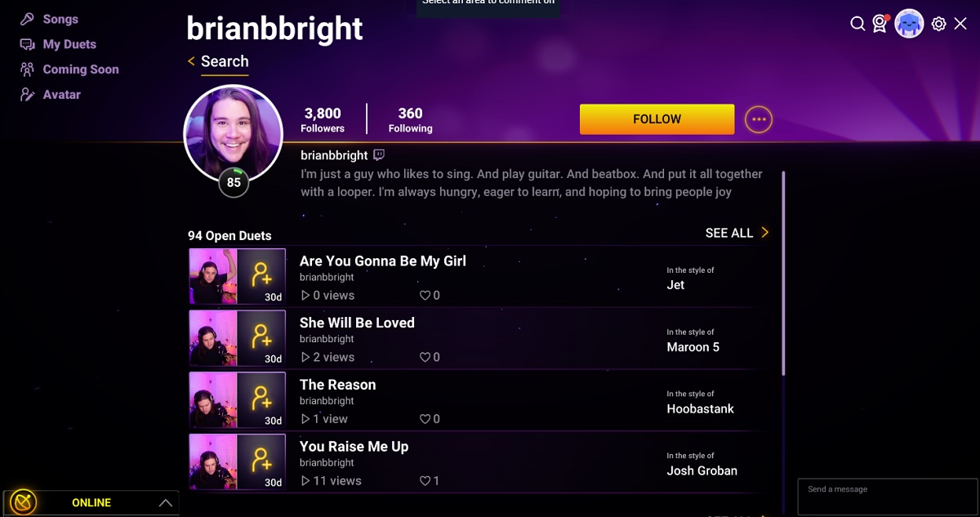The height and width of the screenshot is (517, 980).
Task: Expand See All open duets
Action: 737,233
